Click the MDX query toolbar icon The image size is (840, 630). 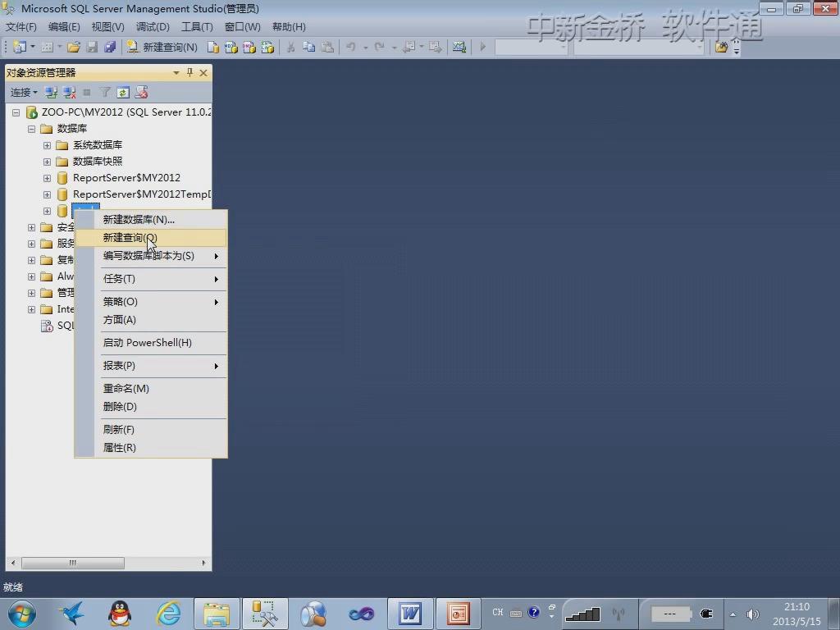tap(231, 47)
